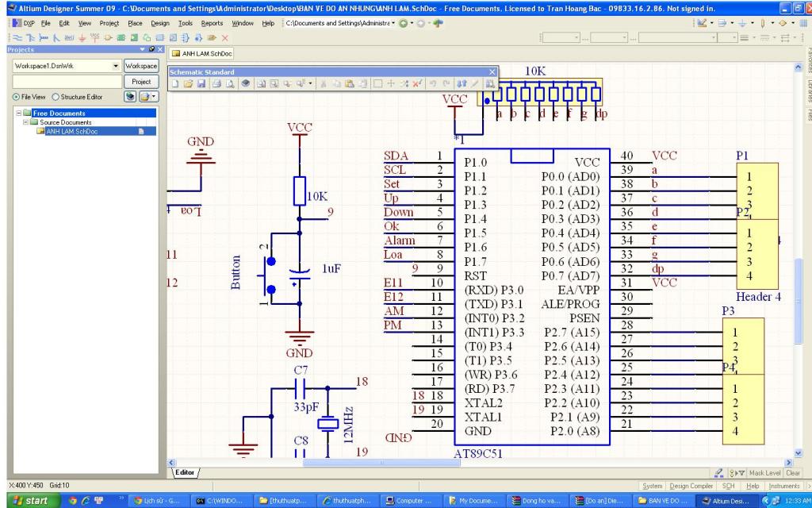Image resolution: width=812 pixels, height=508 pixels.
Task: Click the Project button in Projects panel
Action: click(141, 82)
